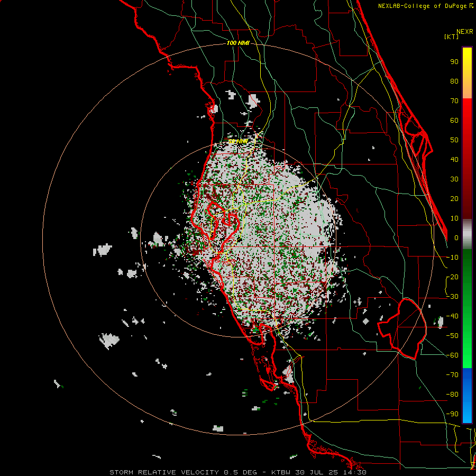Select the positive 10 knot scale label
Viewport: 476px width, 476px height.
(454, 218)
